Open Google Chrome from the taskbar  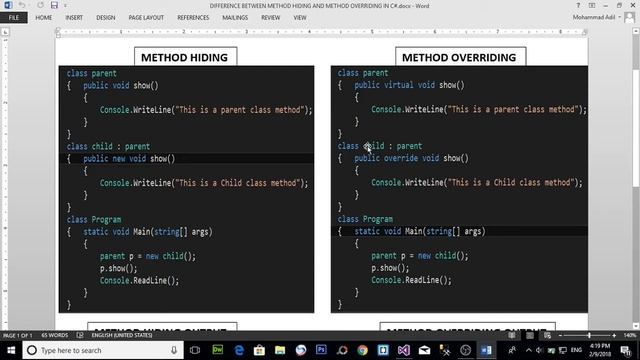pyautogui.click(x=362, y=350)
